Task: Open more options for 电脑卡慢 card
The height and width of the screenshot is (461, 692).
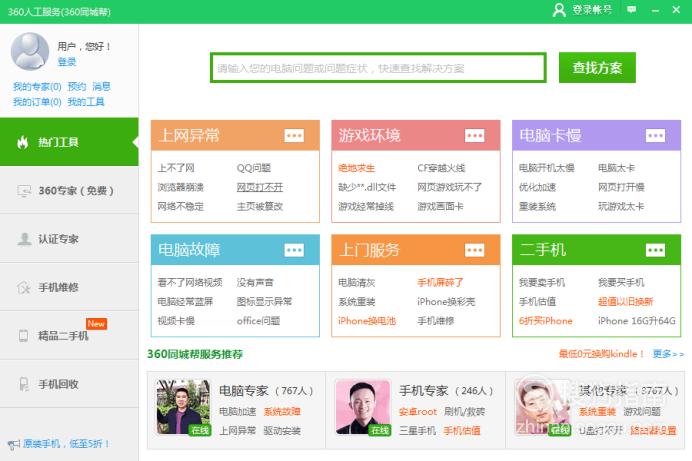Action: [655, 135]
